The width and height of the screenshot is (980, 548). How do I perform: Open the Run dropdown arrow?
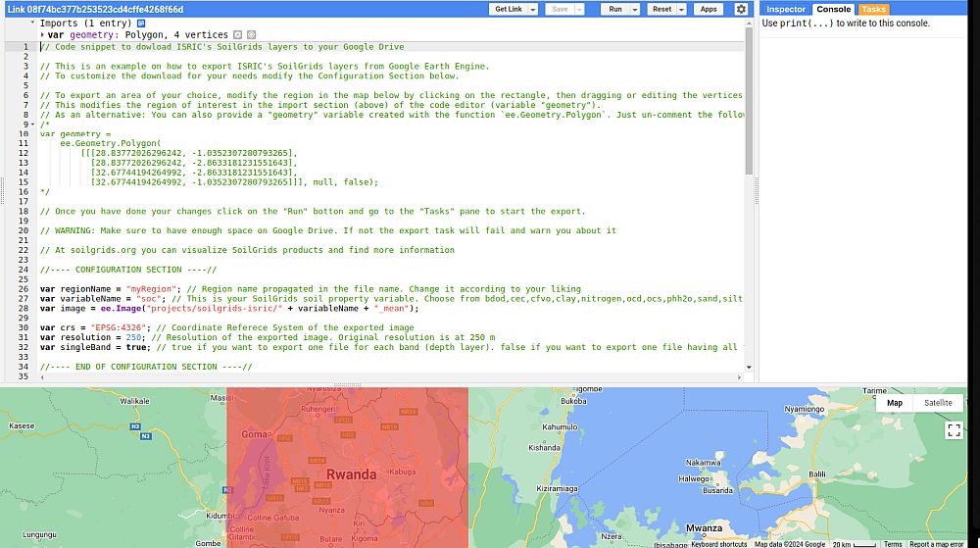click(x=635, y=9)
